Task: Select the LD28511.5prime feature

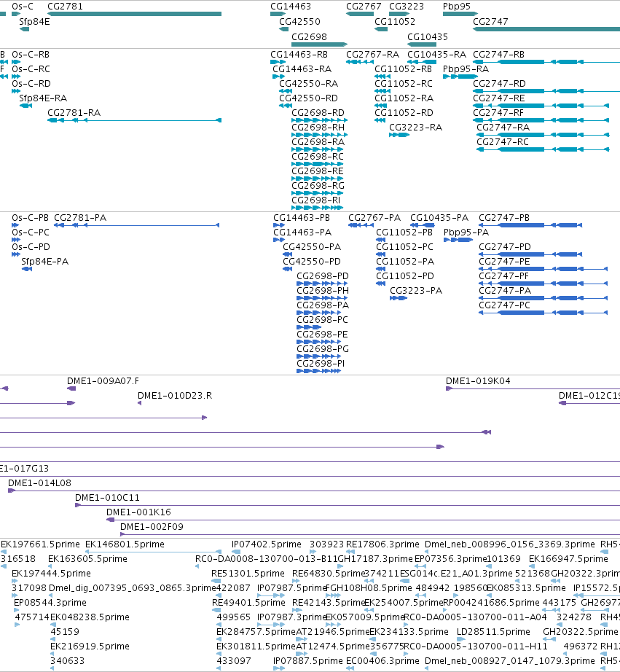Action: coord(460,639)
